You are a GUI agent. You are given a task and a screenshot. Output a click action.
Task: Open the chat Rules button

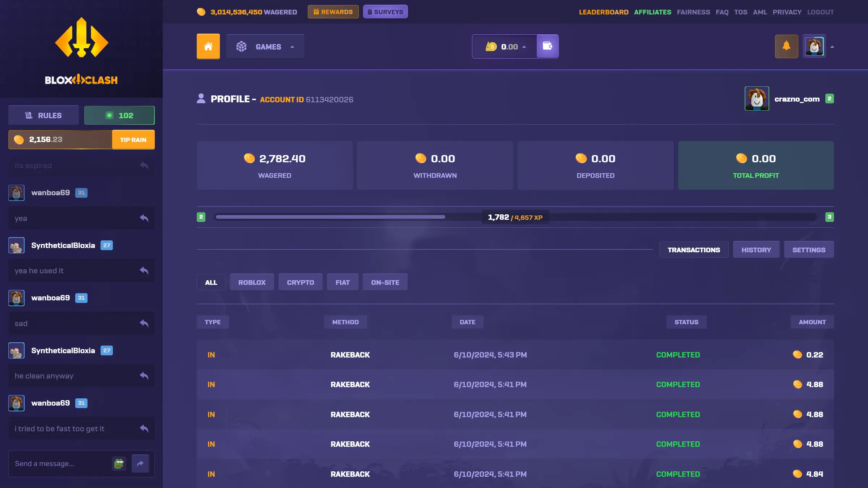coord(43,115)
